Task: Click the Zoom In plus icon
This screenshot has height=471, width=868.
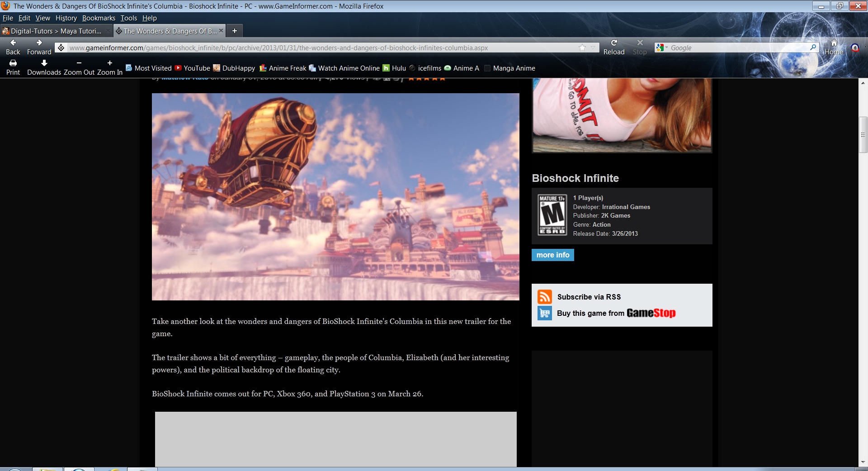Action: [x=109, y=63]
